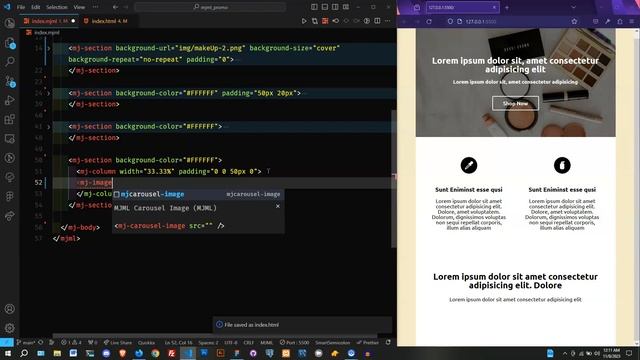Click Prettier in the status bar

[368, 342]
